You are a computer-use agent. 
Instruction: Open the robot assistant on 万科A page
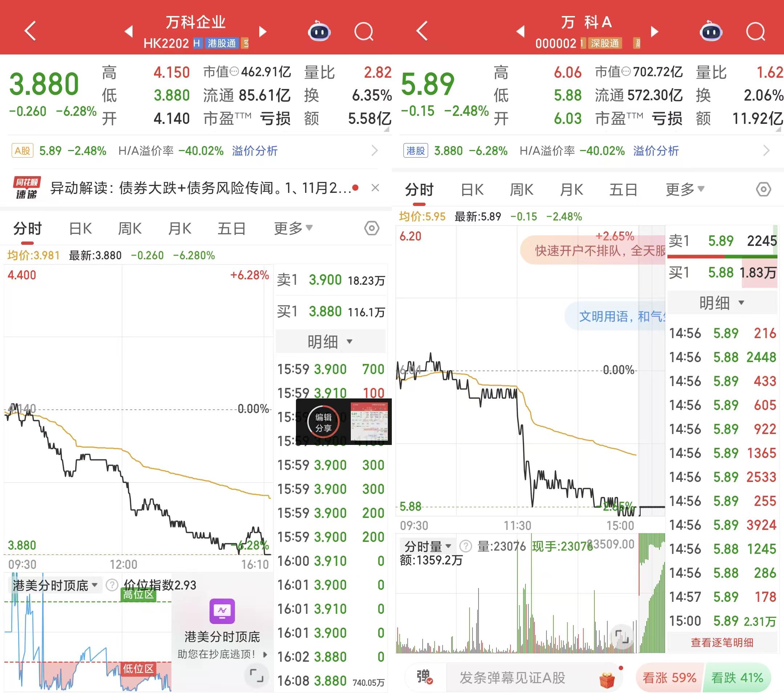click(x=711, y=32)
